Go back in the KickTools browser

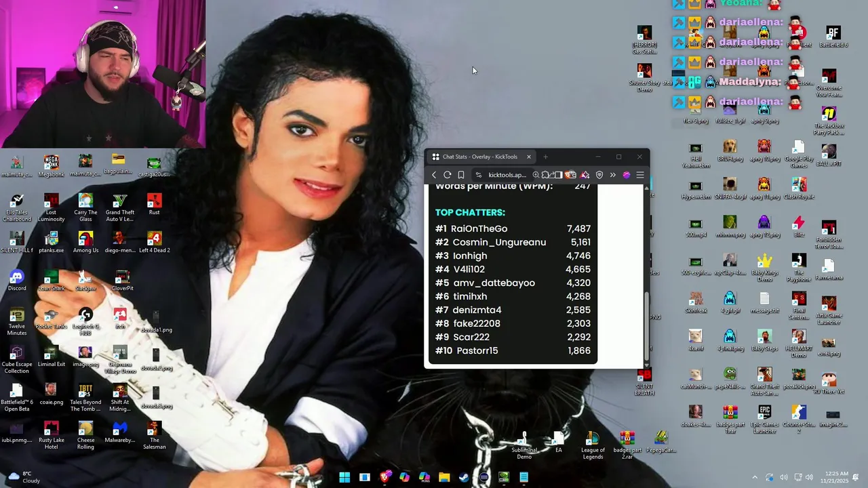[434, 175]
